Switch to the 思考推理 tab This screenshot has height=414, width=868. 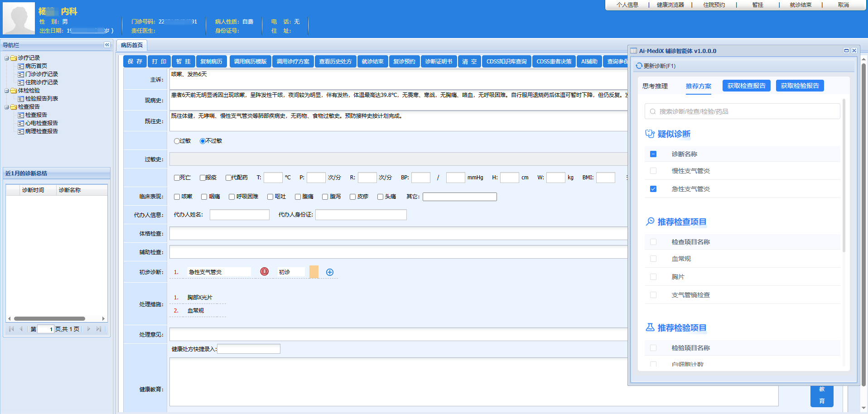[x=655, y=86]
